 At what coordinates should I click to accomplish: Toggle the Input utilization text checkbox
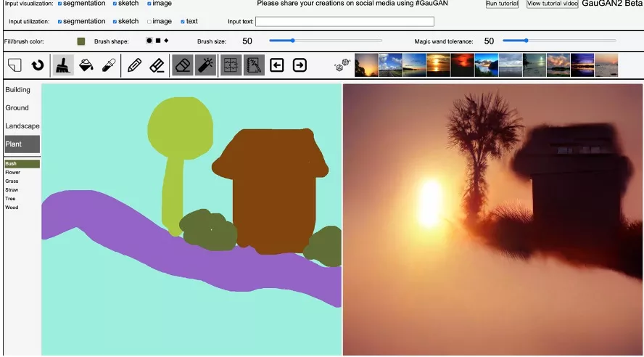point(183,22)
